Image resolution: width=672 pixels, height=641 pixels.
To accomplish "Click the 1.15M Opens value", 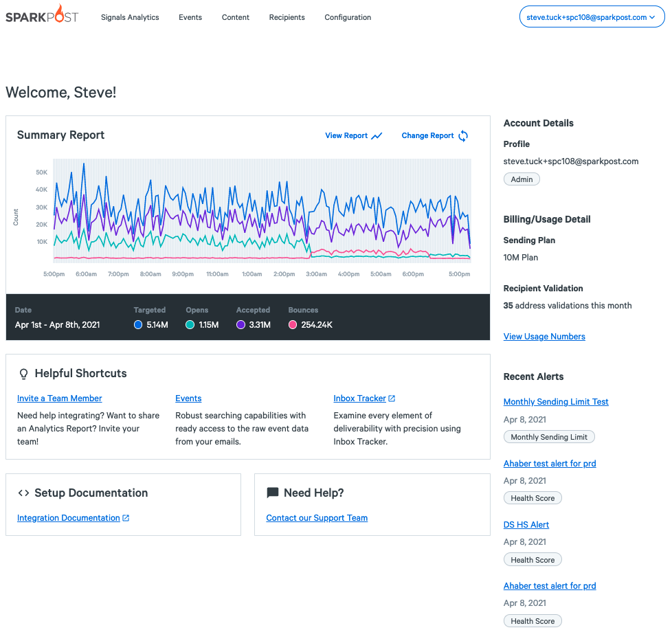I will coord(209,325).
